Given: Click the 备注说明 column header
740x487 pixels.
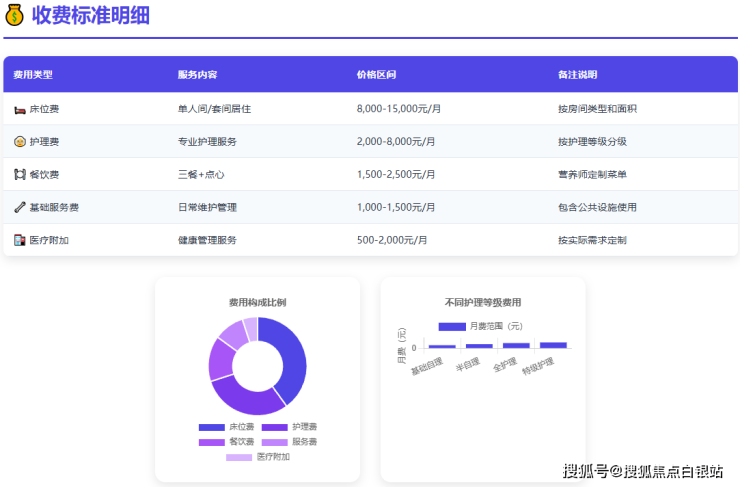Looking at the screenshot, I should coord(577,75).
